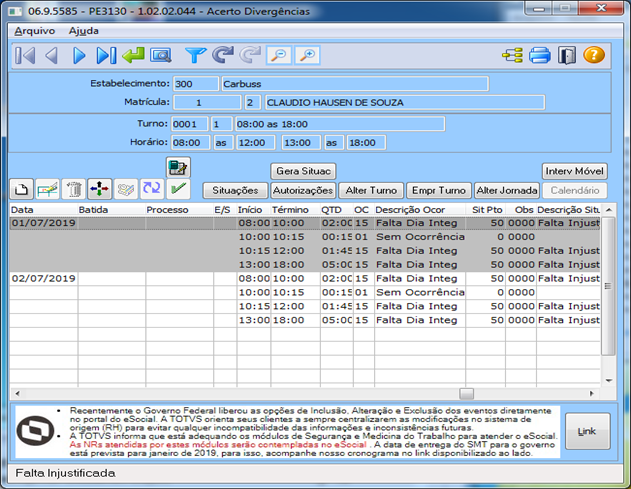Image resolution: width=631 pixels, height=489 pixels.
Task: Click the edit notes icon above checkmark
Action: tap(178, 167)
